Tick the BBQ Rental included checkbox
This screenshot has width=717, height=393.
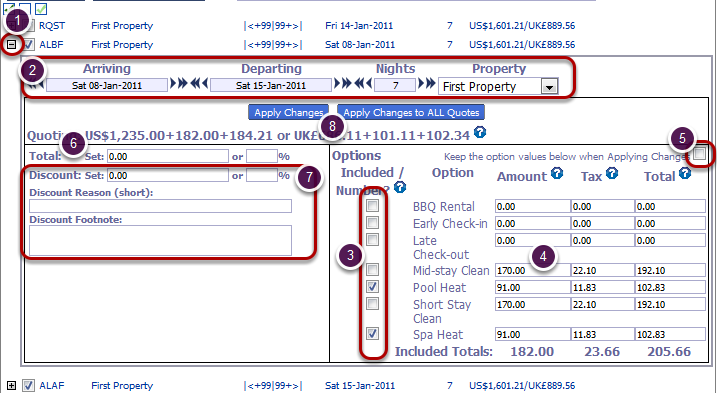pyautogui.click(x=372, y=206)
